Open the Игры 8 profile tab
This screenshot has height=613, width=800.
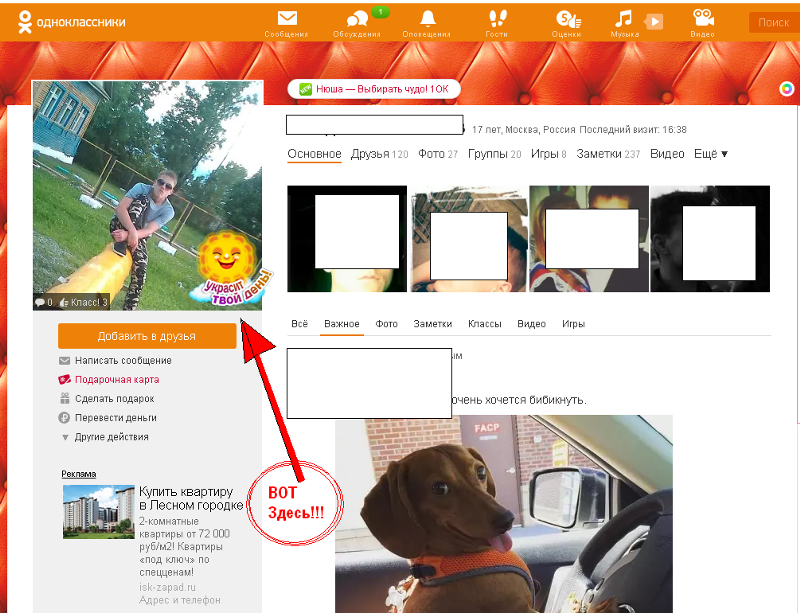(548, 154)
